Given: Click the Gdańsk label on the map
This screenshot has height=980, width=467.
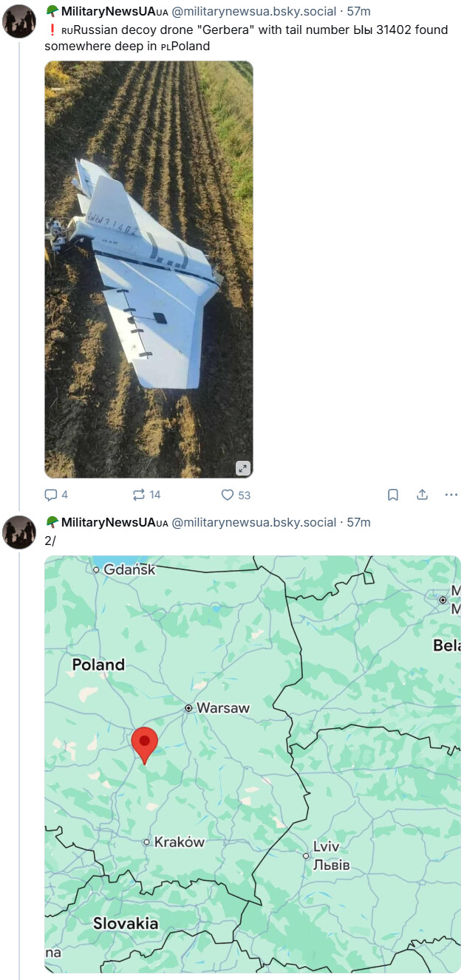Looking at the screenshot, I should (x=129, y=569).
